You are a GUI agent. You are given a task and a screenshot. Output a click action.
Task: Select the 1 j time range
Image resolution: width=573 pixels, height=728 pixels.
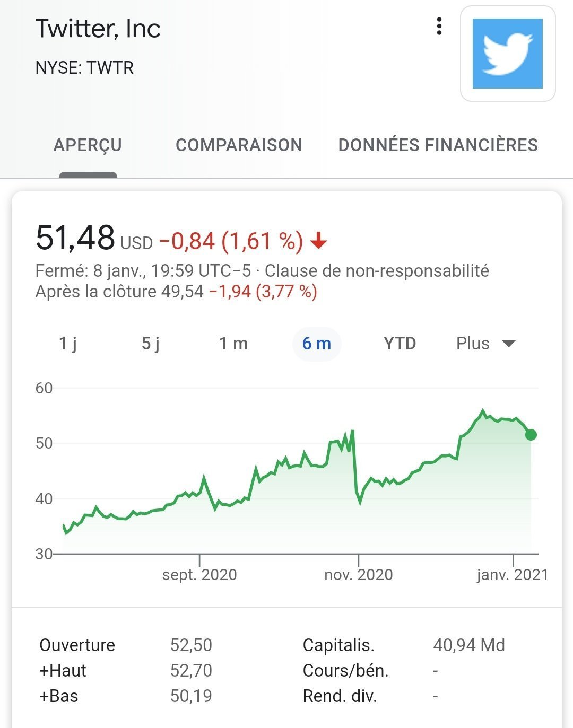coord(68,344)
